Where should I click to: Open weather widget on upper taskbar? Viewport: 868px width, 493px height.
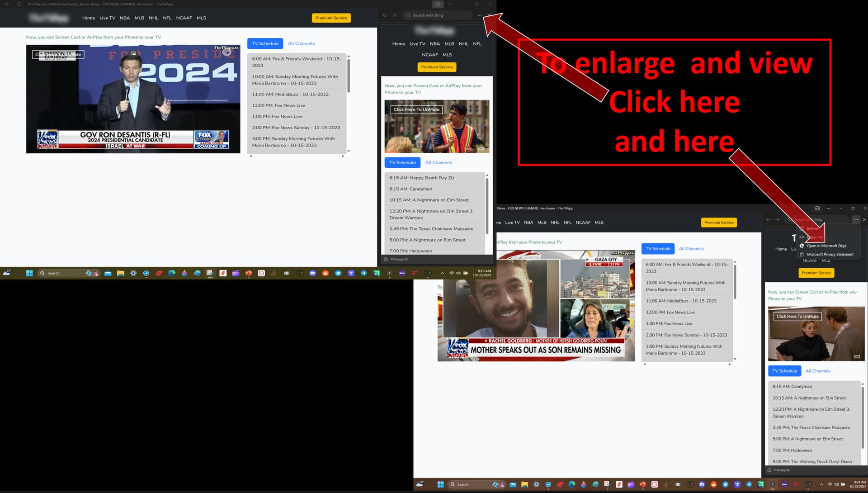click(x=7, y=273)
